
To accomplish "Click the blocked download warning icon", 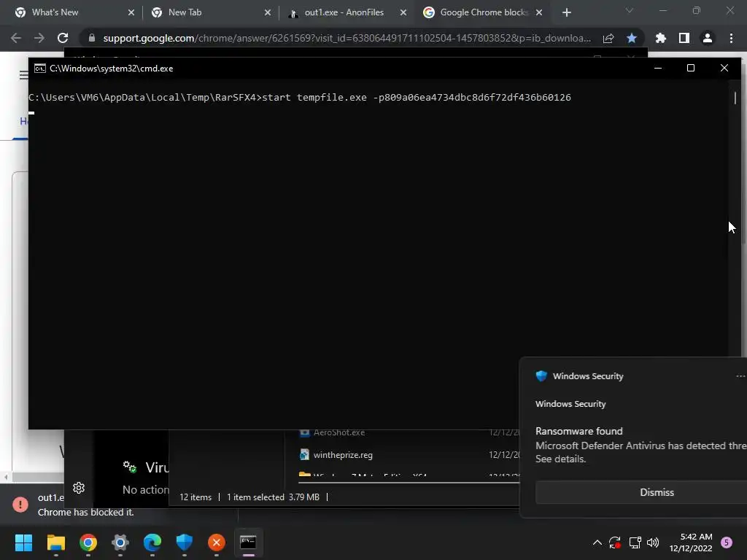I will tap(20, 505).
